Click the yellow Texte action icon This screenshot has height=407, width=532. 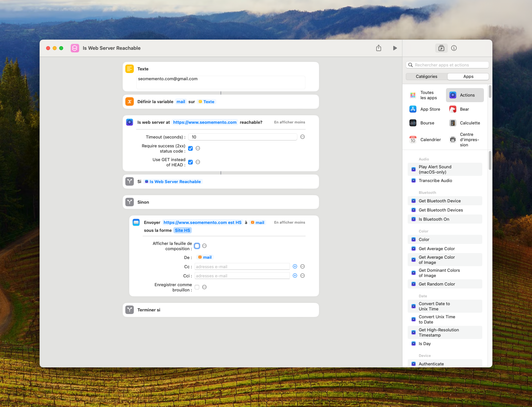point(130,69)
